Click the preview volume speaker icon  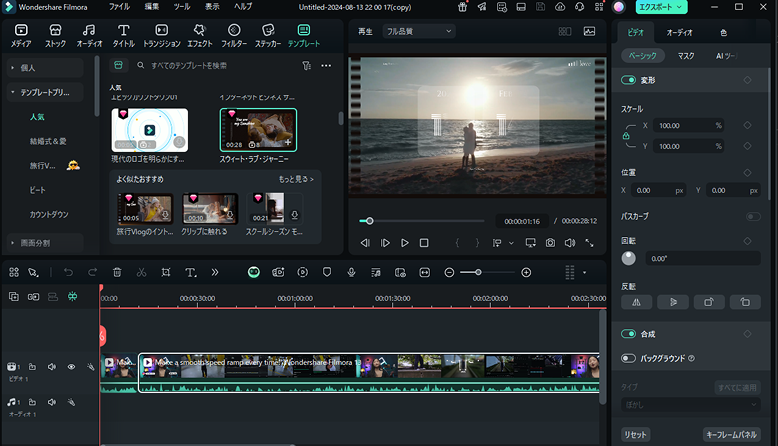tap(570, 243)
